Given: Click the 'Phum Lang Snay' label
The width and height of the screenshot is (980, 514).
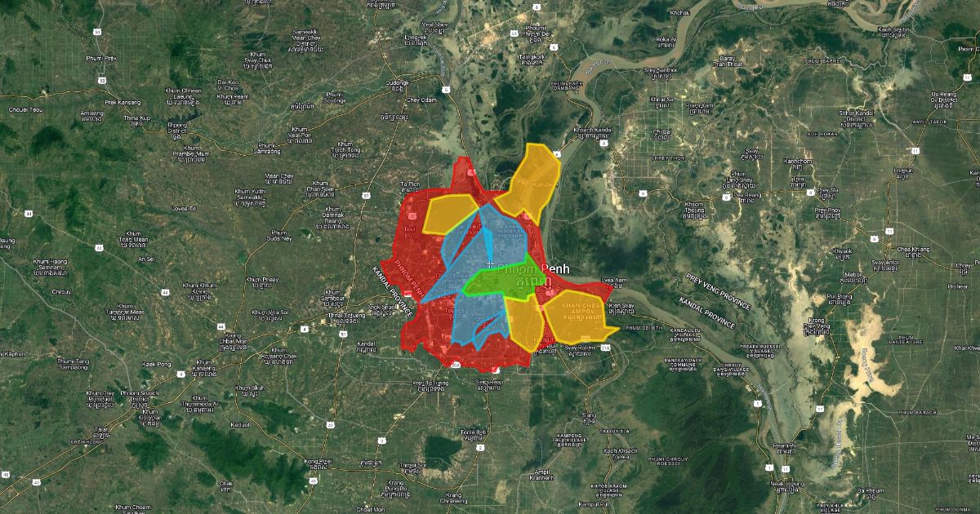Looking at the screenshot, I should click(740, 176).
